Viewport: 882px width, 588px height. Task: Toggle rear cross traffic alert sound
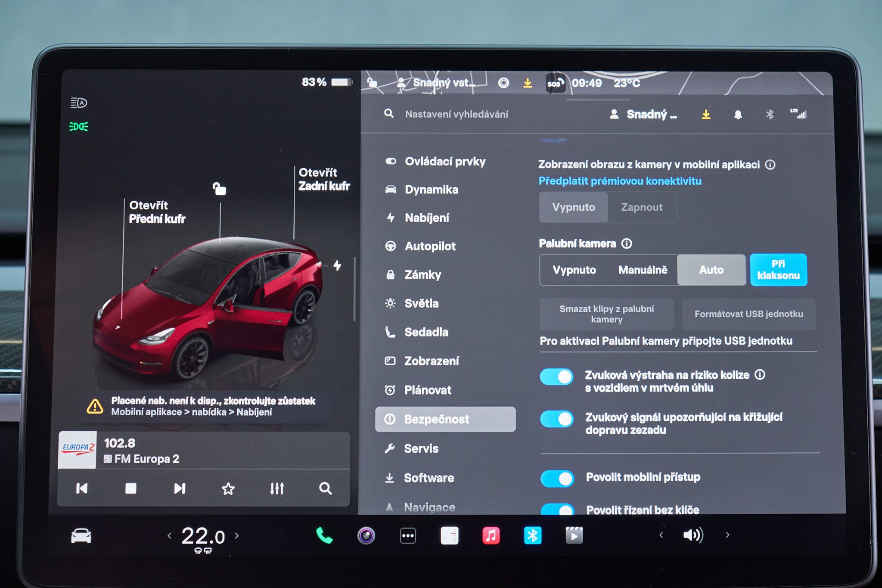click(556, 419)
